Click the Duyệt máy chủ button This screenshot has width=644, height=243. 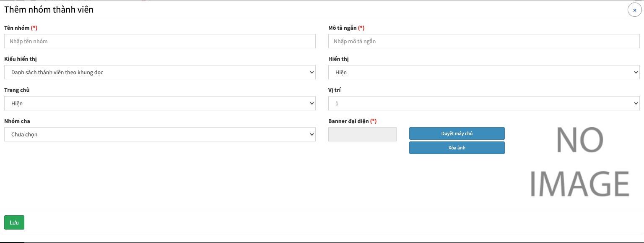[457, 133]
